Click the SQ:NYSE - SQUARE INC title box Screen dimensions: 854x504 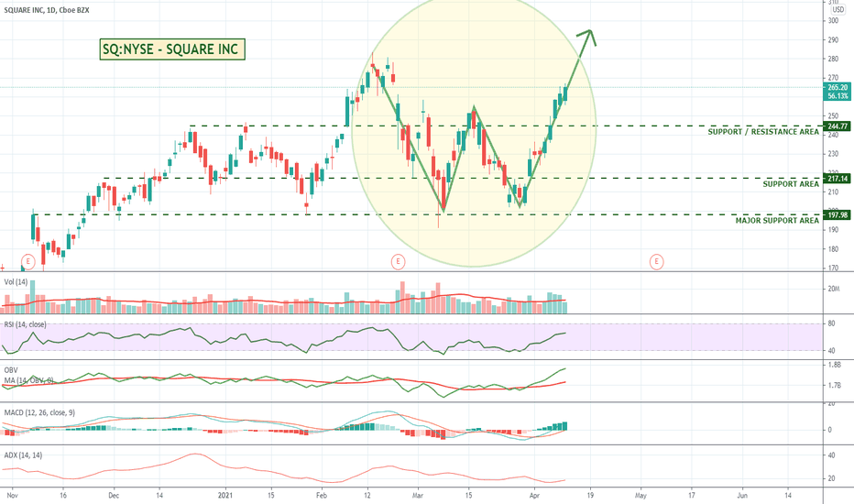(x=172, y=49)
